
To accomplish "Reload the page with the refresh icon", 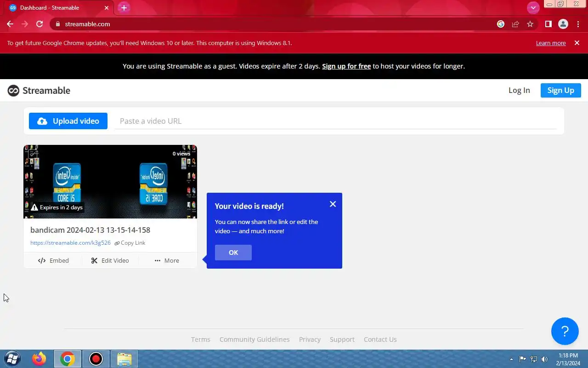I will [x=40, y=24].
